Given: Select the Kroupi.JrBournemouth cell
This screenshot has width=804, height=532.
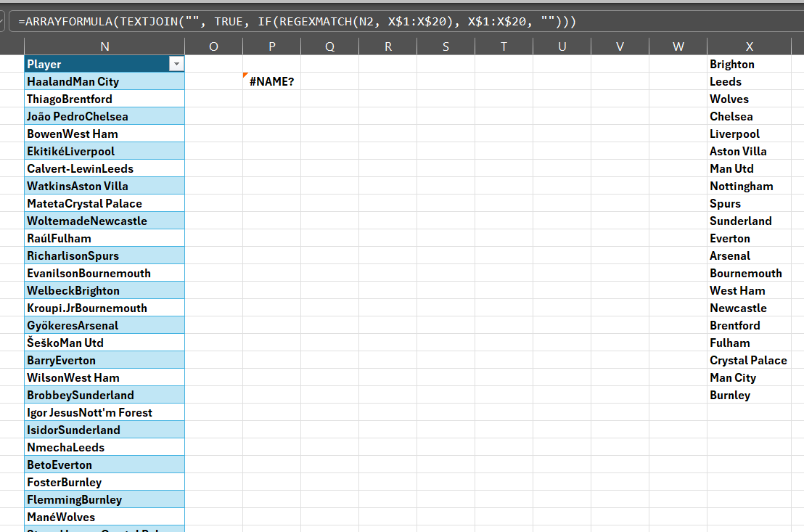Looking at the screenshot, I should (104, 308).
